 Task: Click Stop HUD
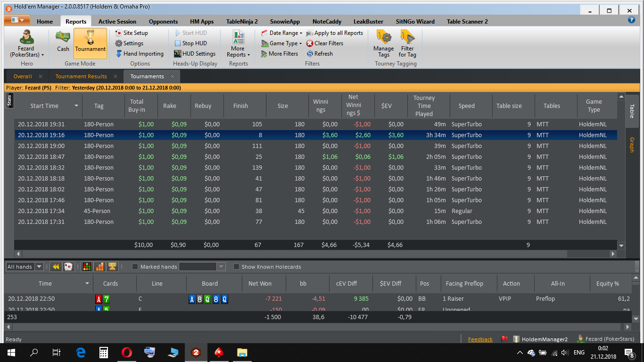pyautogui.click(x=190, y=43)
